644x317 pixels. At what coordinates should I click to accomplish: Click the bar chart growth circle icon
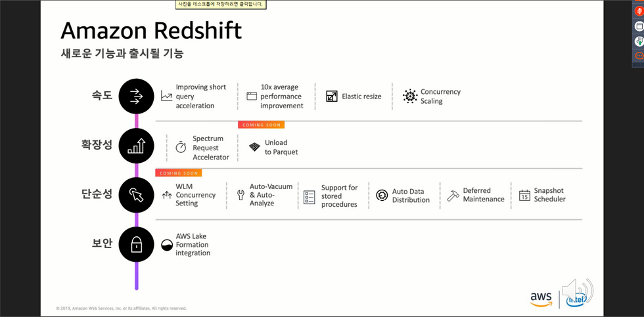coord(137,146)
